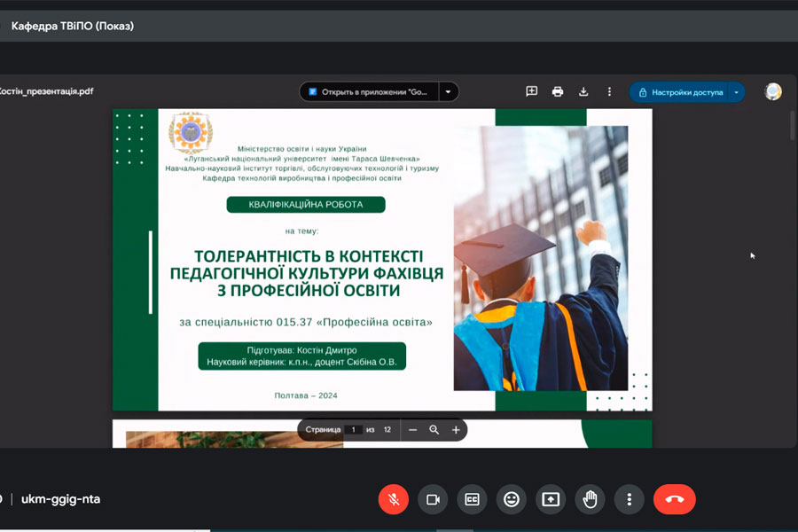The image size is (798, 532).
Task: Open the PDF viewer three-dot menu
Action: (x=609, y=91)
